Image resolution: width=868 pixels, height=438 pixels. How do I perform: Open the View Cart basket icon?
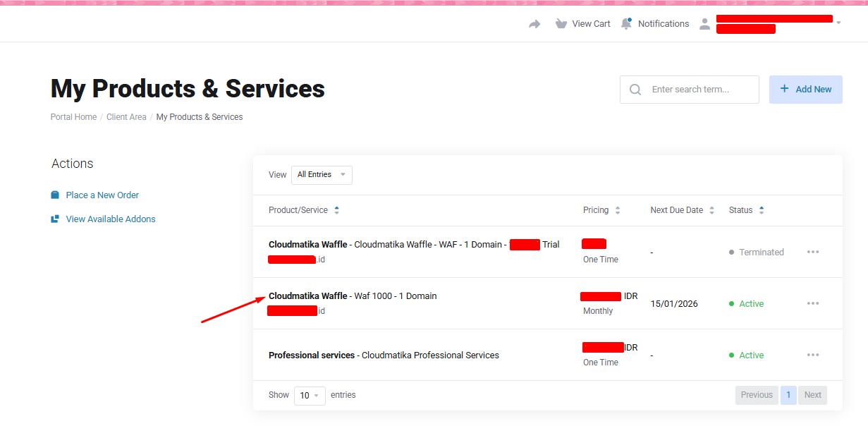click(x=561, y=24)
